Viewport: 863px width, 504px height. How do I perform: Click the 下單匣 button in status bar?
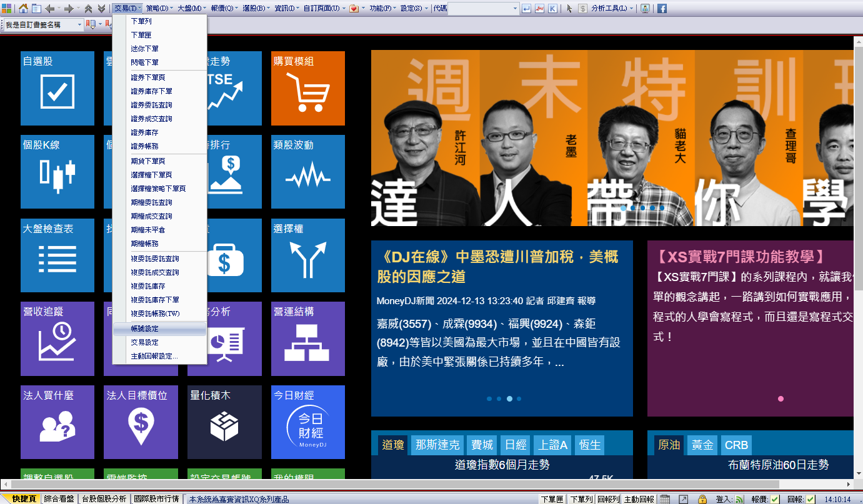point(552,499)
